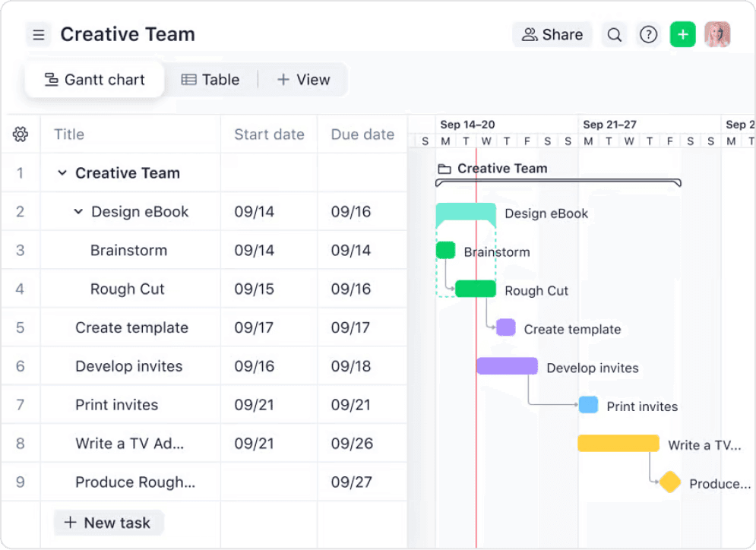The height and width of the screenshot is (550, 756).
Task: Select the Develop invites task title
Action: 128,366
